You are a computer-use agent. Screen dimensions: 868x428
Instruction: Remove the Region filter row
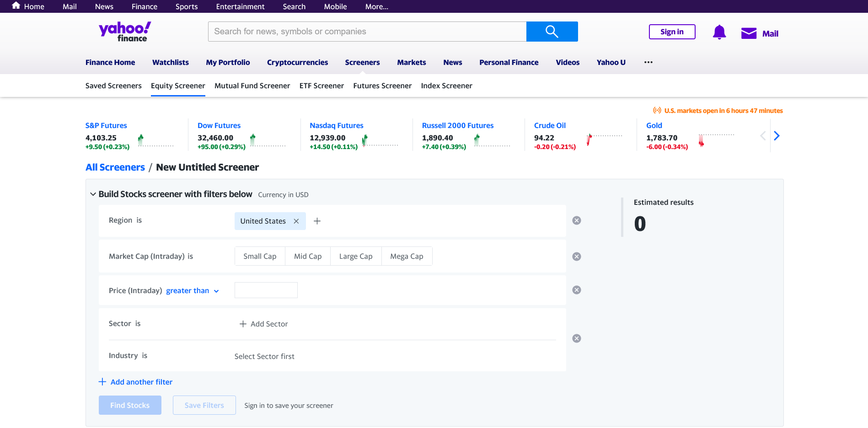tap(577, 220)
